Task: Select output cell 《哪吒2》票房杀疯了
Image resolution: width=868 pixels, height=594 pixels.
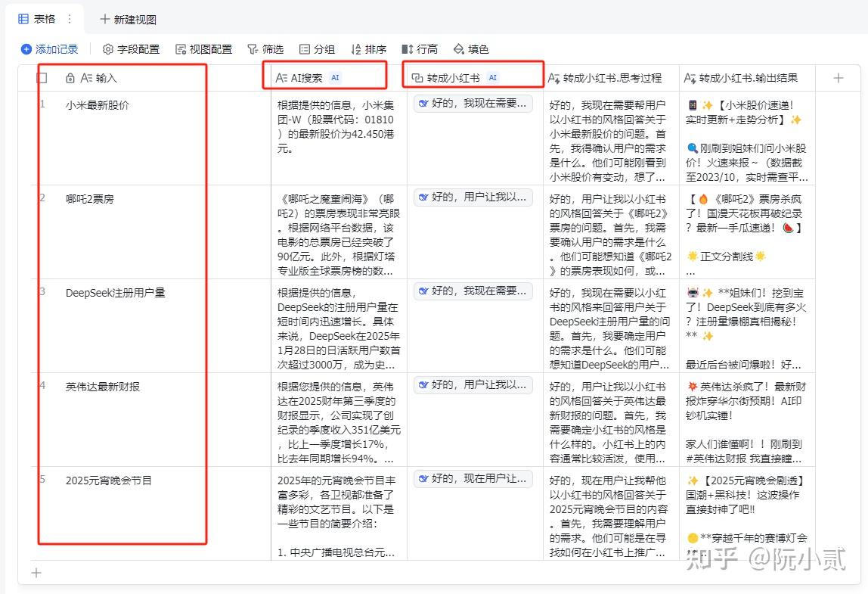Action: (x=747, y=232)
